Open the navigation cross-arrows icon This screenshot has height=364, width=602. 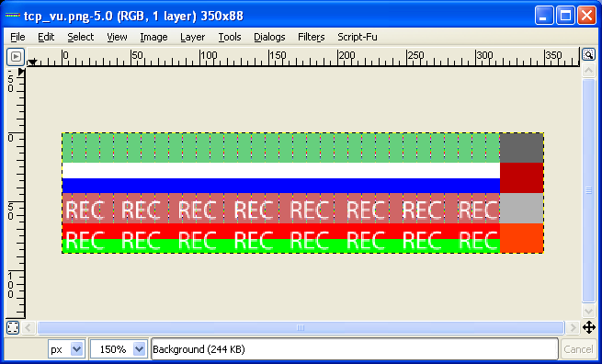(589, 327)
